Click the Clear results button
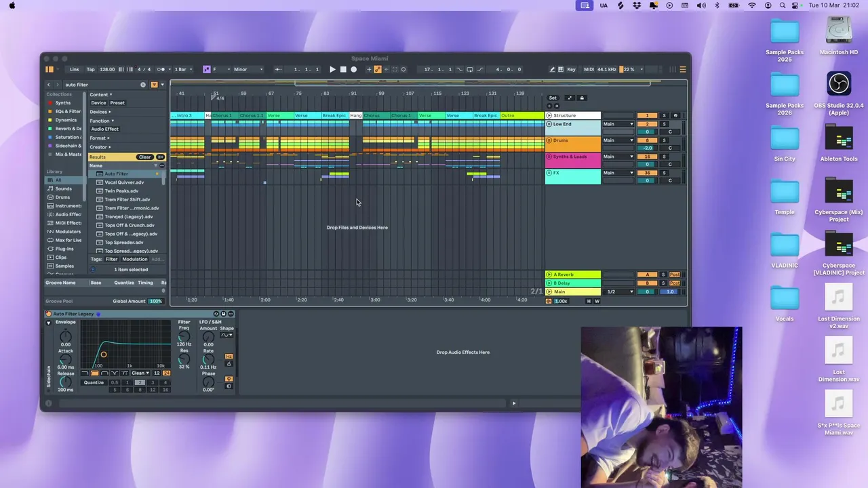The height and width of the screenshot is (488, 868). 145,157
